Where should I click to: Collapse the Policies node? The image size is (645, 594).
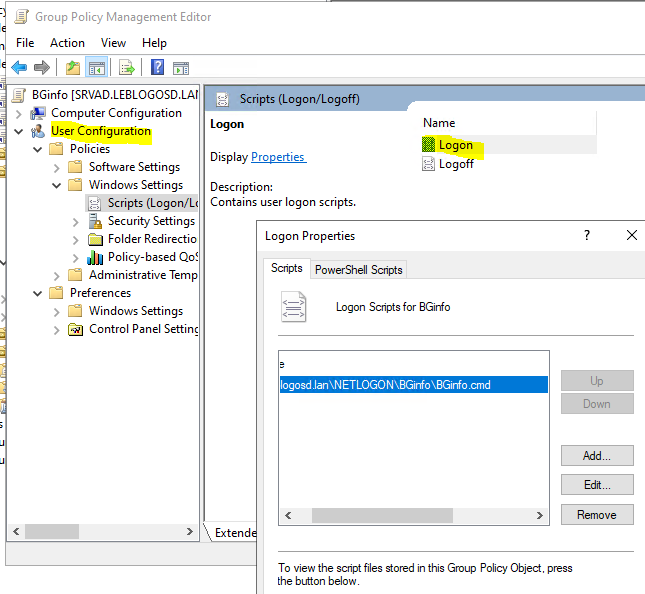coord(37,149)
